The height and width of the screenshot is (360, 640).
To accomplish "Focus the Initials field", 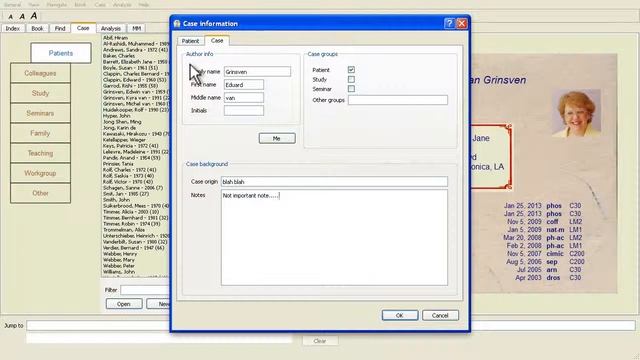I will pos(244,111).
